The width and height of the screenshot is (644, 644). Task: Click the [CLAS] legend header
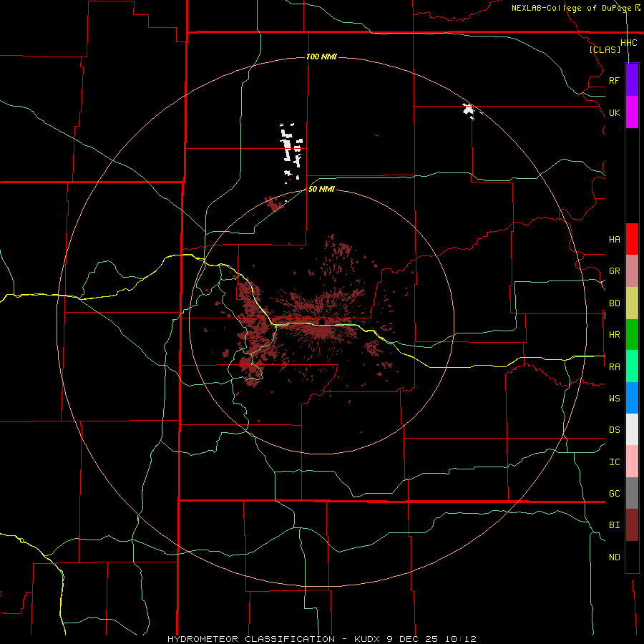point(605,49)
